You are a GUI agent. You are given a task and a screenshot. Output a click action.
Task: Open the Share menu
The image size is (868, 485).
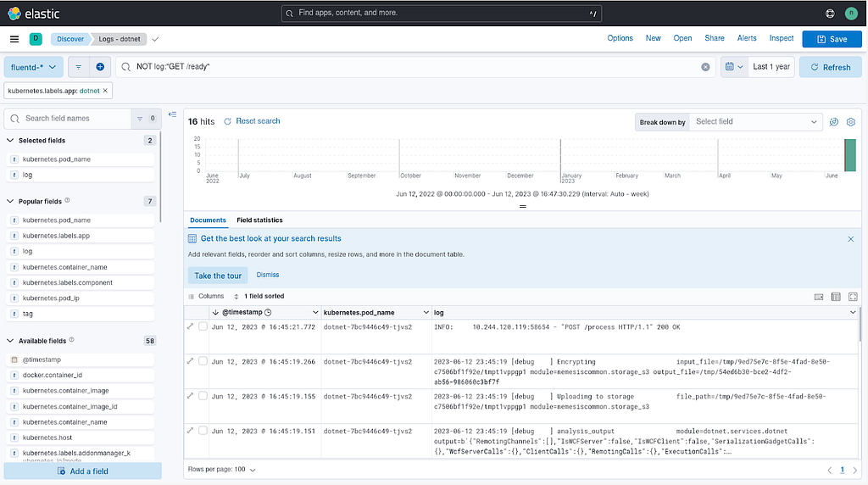tap(715, 38)
